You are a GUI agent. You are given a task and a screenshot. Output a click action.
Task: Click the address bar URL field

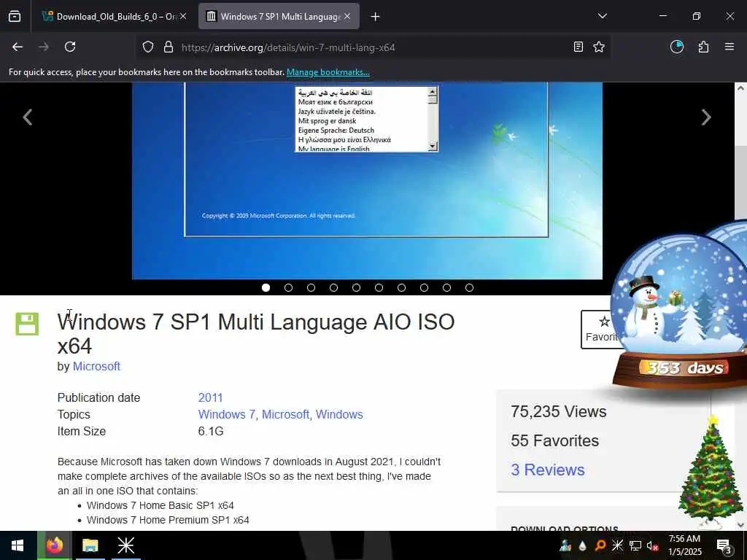(x=371, y=47)
